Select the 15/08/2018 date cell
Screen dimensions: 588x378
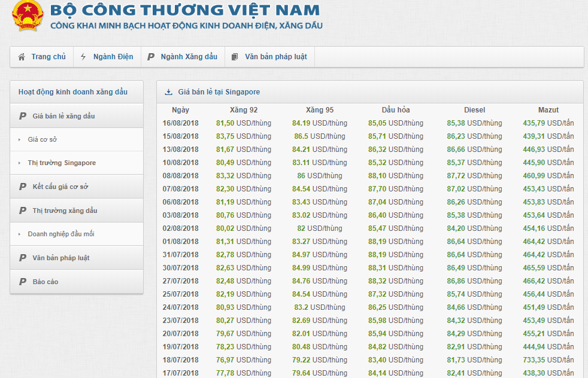click(180, 136)
